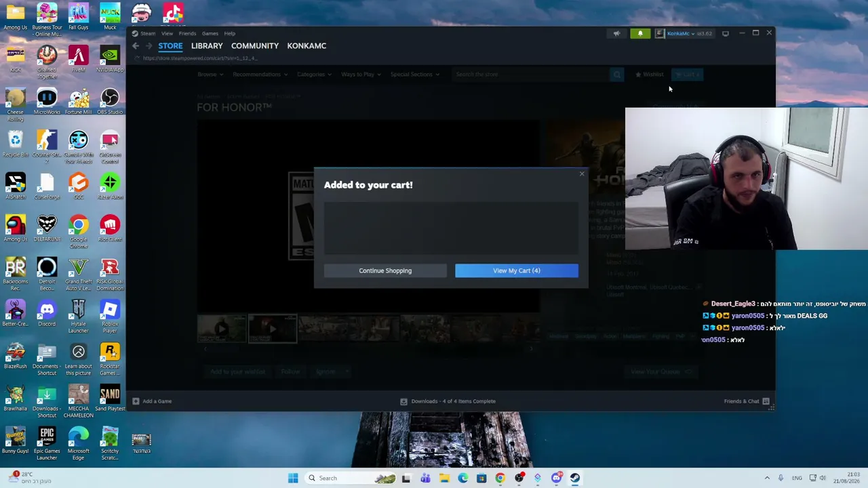
Task: Click the Steam back navigation arrow
Action: (136, 45)
